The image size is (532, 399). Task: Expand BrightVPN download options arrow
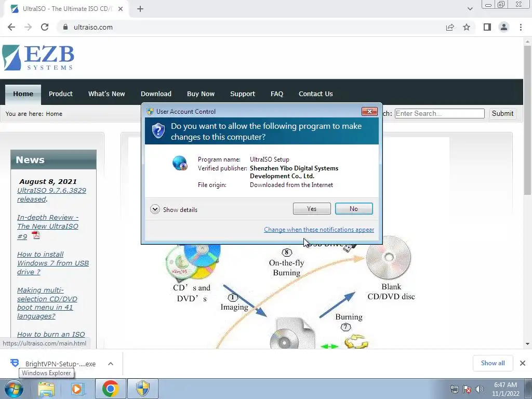[111, 364]
